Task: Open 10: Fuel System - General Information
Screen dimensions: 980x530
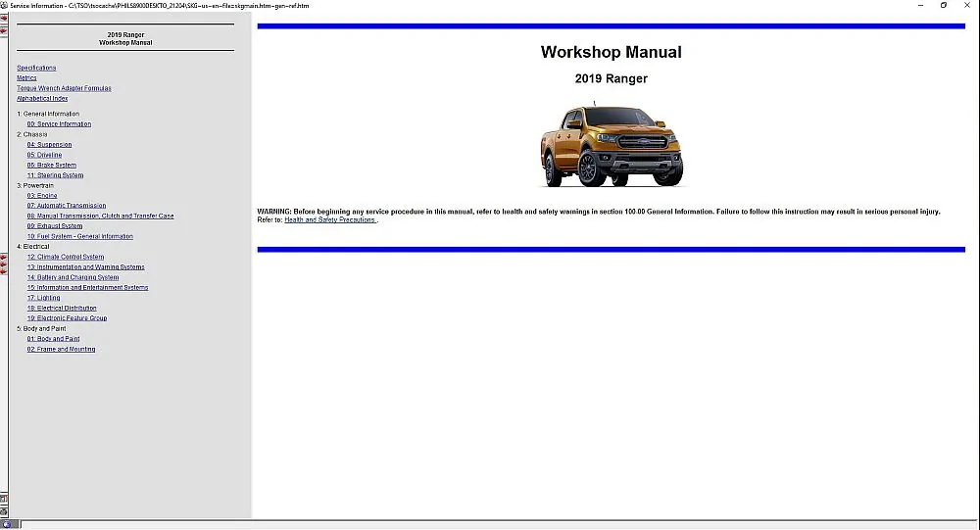Action: pyautogui.click(x=80, y=236)
